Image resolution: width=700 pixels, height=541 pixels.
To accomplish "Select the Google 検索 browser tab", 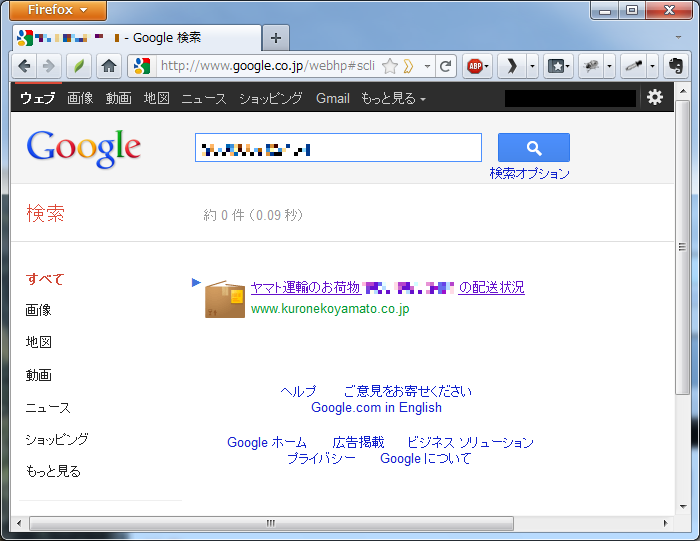I will point(137,38).
